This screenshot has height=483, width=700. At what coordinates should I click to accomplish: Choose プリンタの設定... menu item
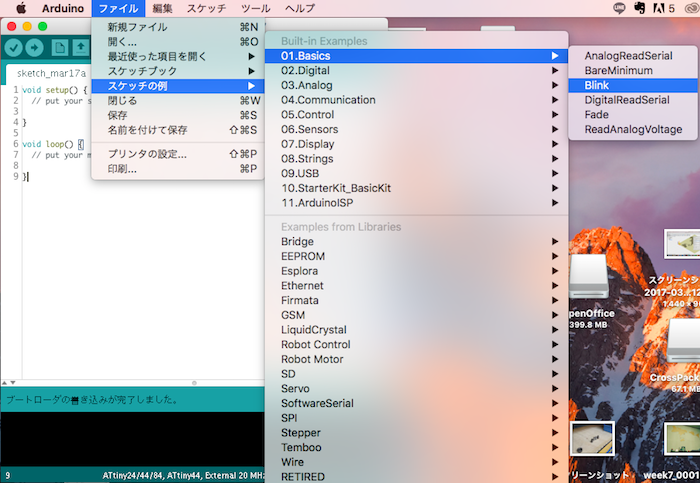click(x=178, y=154)
